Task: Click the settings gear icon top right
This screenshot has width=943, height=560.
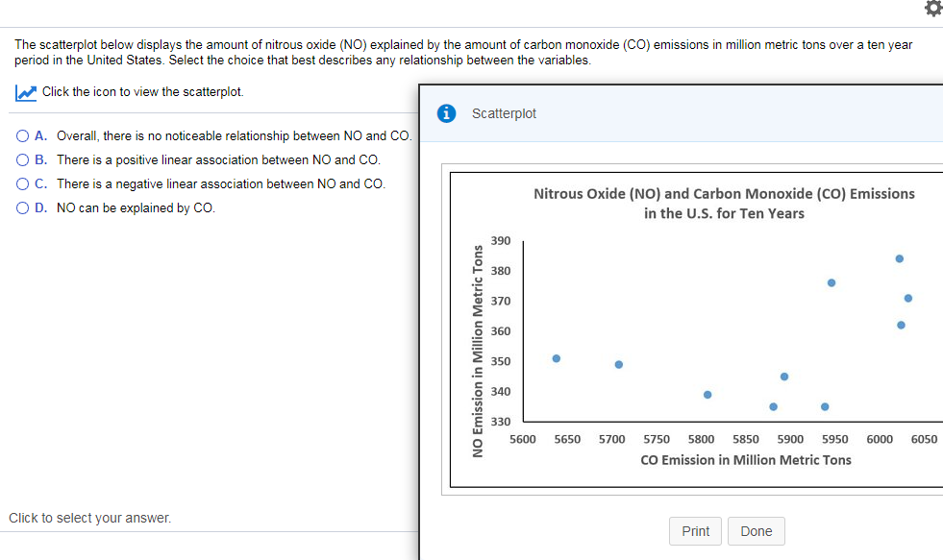Action: point(932,10)
